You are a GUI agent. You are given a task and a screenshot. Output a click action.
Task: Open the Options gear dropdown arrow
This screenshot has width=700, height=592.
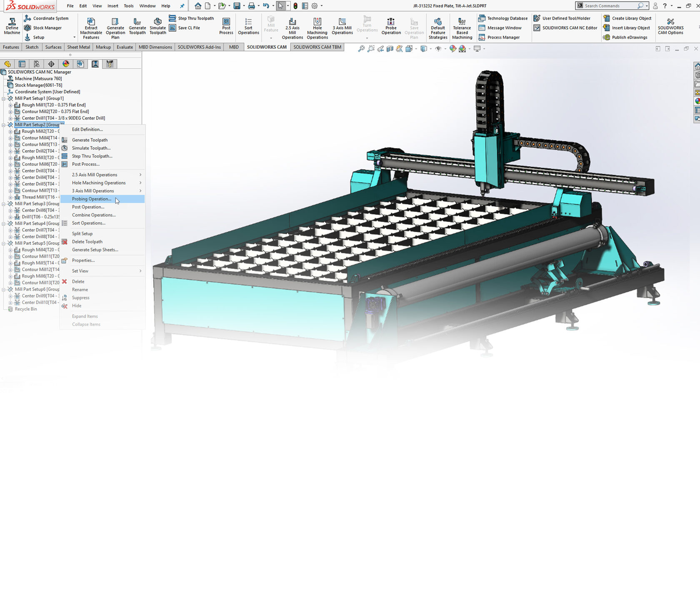coord(322,6)
